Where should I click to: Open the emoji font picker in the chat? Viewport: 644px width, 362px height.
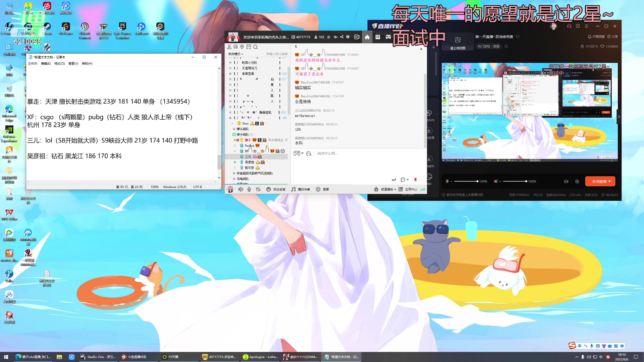(309, 154)
